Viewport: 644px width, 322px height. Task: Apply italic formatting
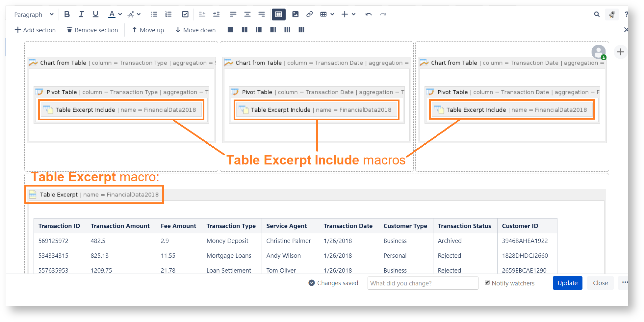point(81,14)
